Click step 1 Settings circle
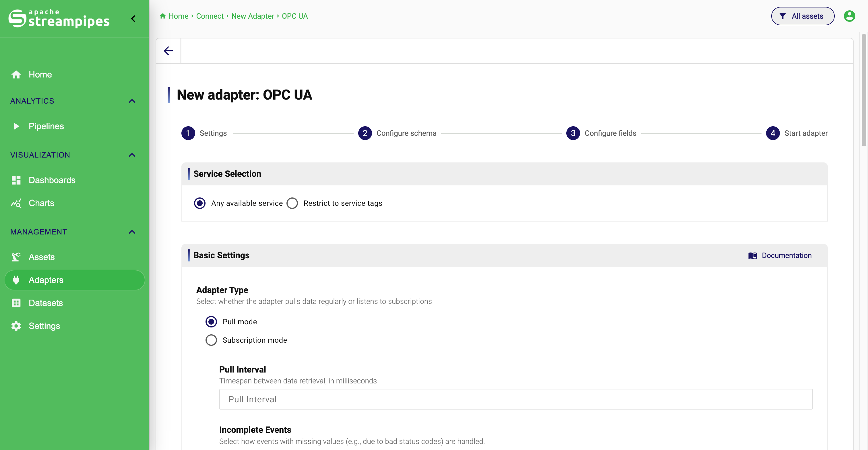Image resolution: width=868 pixels, height=450 pixels. pos(188,133)
